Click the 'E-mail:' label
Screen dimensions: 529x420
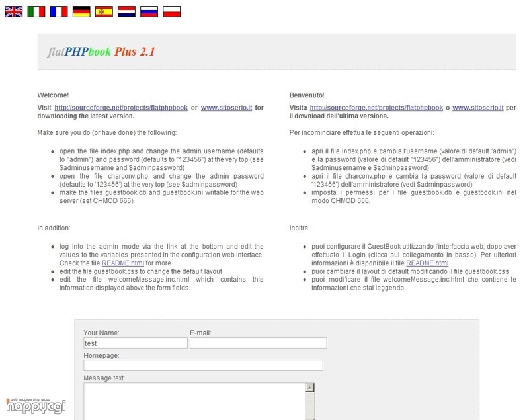point(200,333)
